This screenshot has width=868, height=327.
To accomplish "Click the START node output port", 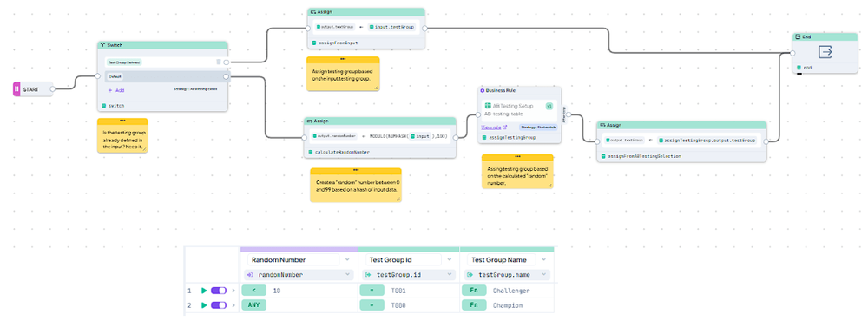I will point(52,88).
